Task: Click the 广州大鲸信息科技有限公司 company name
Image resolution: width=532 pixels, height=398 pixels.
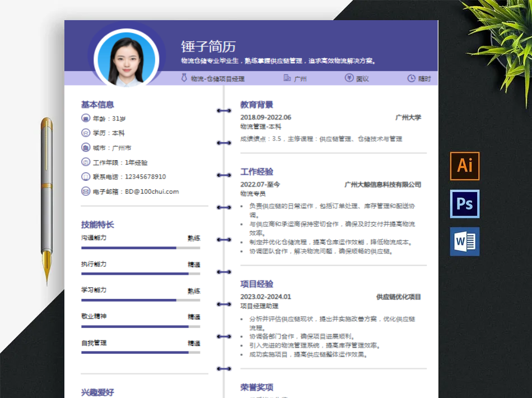Action: point(382,184)
